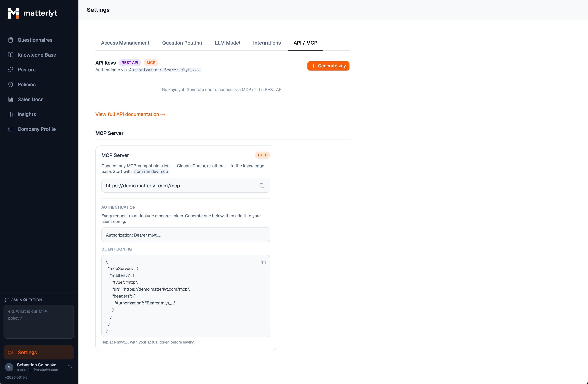The height and width of the screenshot is (384, 588).
Task: Click the matterlyt logo icon
Action: click(13, 13)
